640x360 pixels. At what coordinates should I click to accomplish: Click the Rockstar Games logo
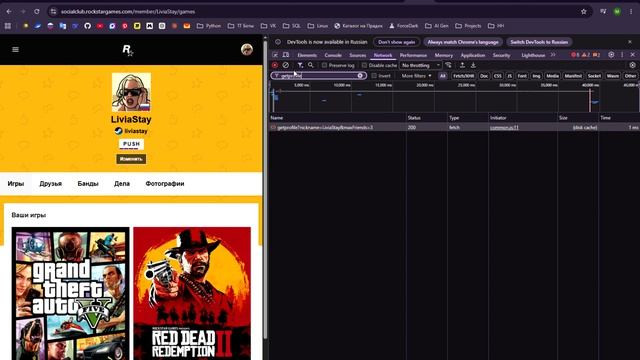128,50
